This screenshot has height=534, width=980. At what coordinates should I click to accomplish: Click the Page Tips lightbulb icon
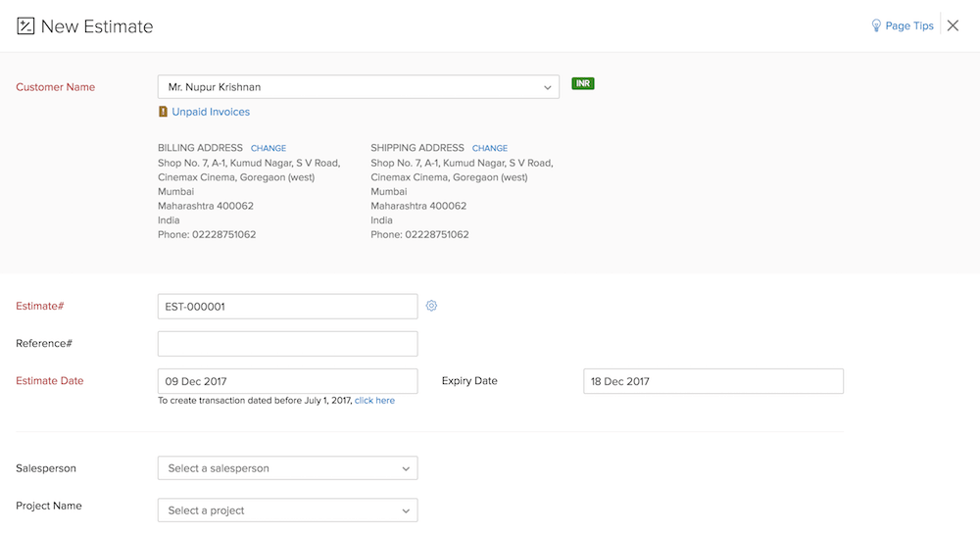(876, 26)
